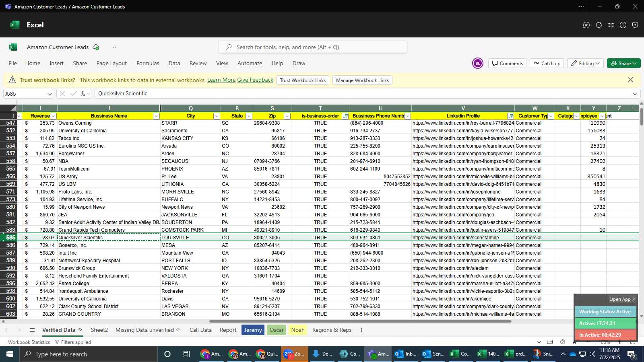Open the Editing mode dropdown
644x362 pixels.
(585, 63)
